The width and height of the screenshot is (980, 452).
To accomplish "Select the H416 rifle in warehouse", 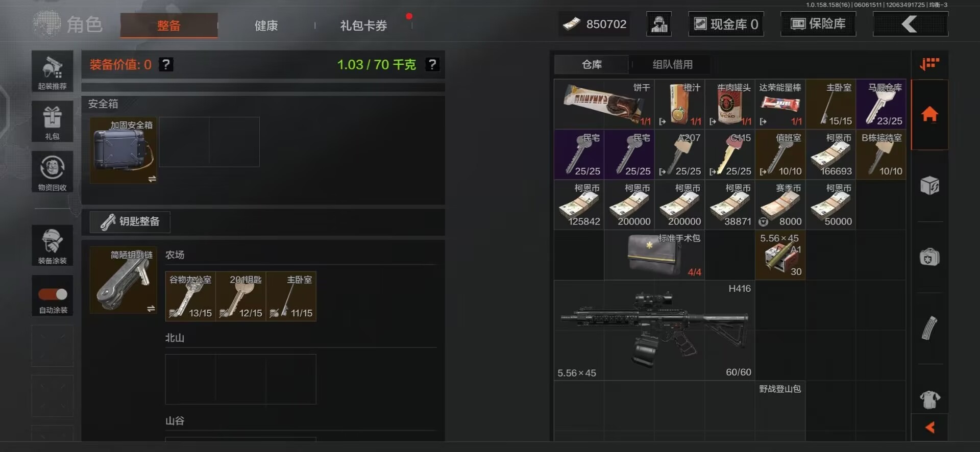I will click(654, 330).
